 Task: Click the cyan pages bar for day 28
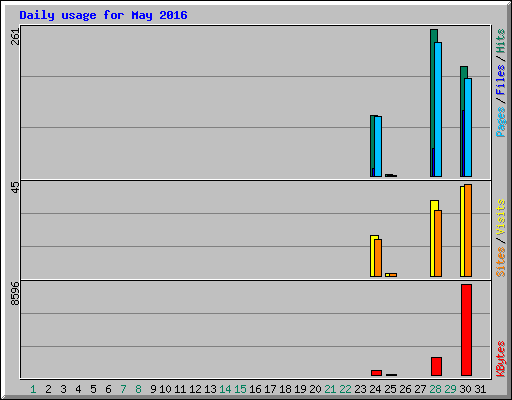click(x=438, y=109)
